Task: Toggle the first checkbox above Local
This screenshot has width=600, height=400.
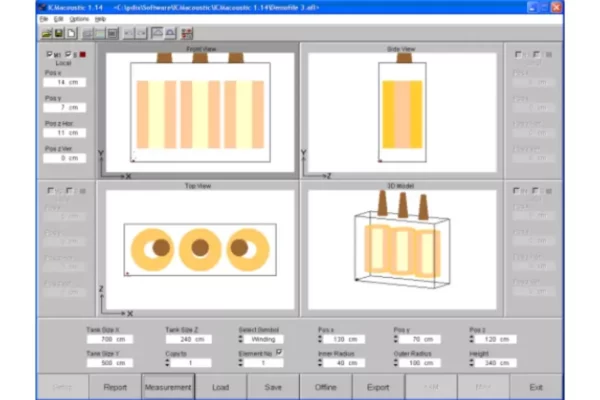Action: tap(49, 54)
